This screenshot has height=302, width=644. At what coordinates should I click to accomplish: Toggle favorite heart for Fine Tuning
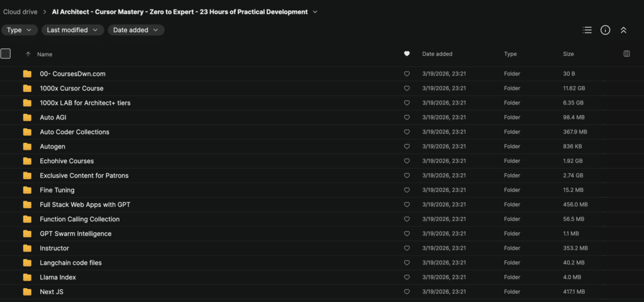[407, 190]
